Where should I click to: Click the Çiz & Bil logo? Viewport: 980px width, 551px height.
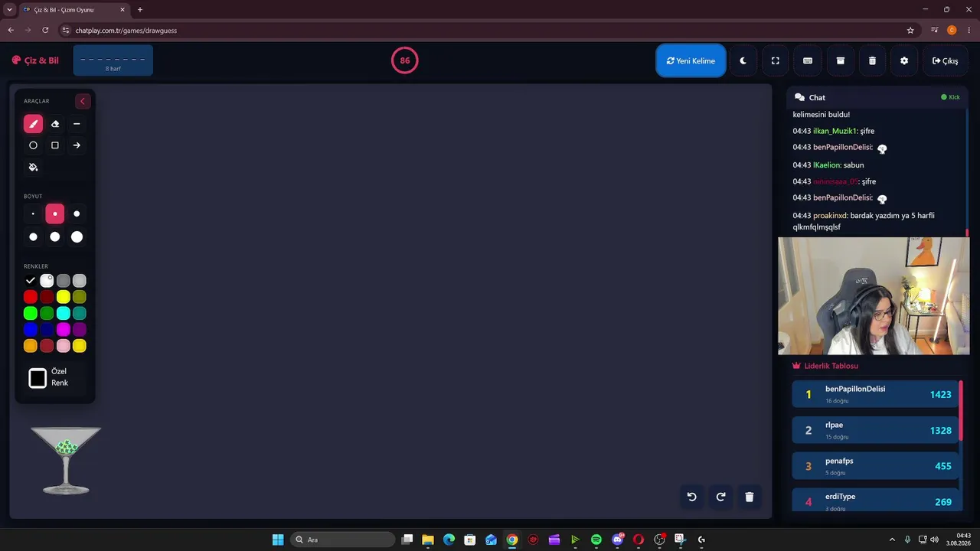point(35,60)
